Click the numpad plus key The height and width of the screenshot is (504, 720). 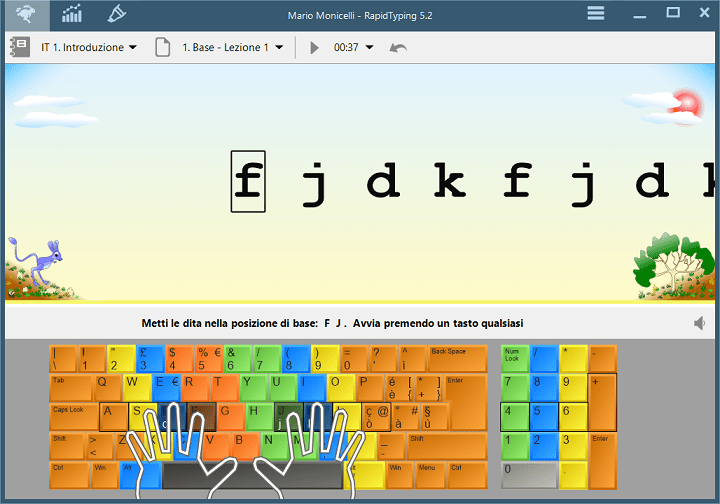[602, 402]
